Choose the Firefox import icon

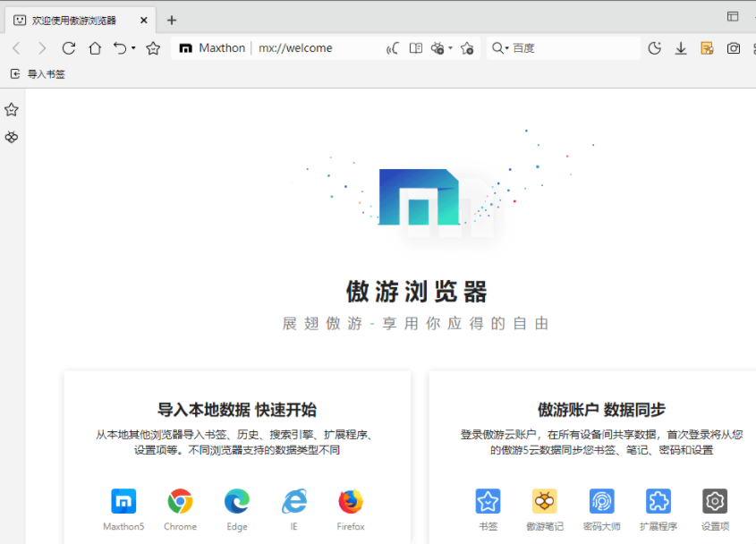pos(351,501)
